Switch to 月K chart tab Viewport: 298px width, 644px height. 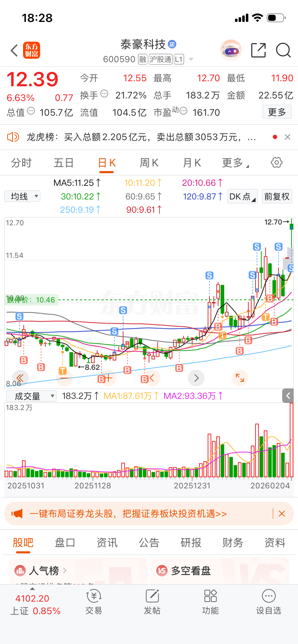click(192, 163)
